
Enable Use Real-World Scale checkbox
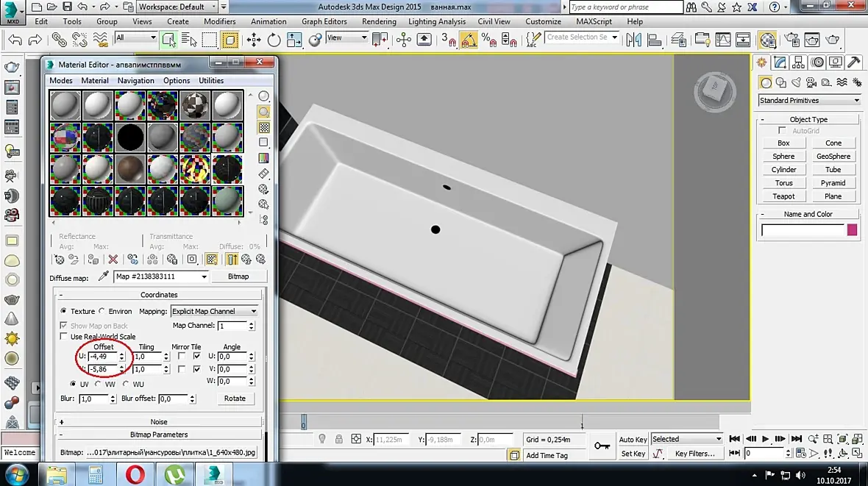click(63, 337)
